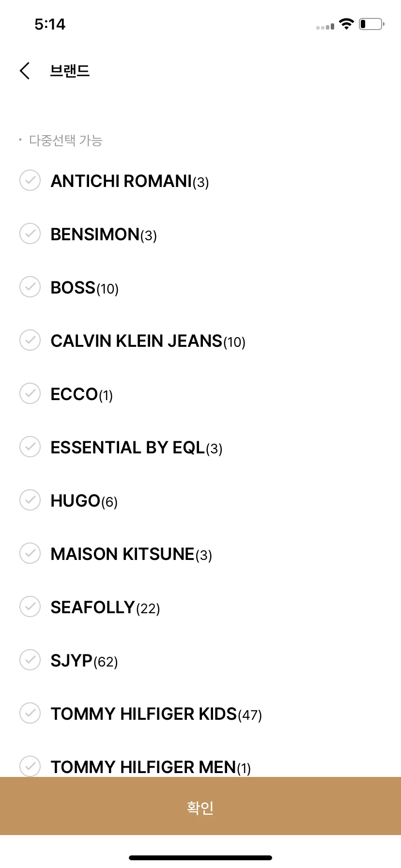Select the SEAFOLLY checkmark circle
Image resolution: width=401 pixels, height=868 pixels.
click(x=30, y=606)
